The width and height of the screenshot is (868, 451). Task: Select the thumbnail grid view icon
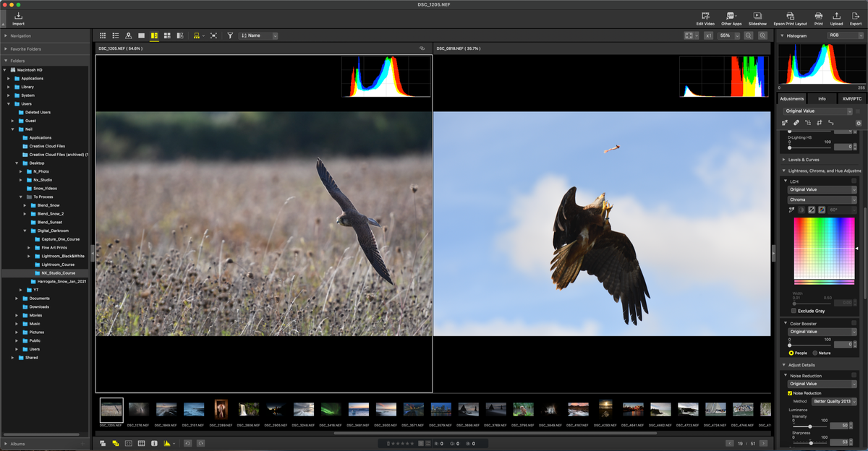[x=103, y=35]
